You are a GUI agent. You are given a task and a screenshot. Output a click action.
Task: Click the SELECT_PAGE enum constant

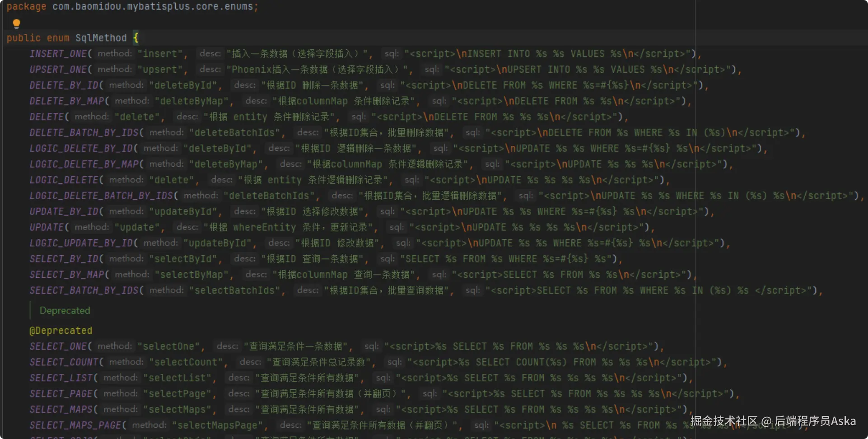61,394
